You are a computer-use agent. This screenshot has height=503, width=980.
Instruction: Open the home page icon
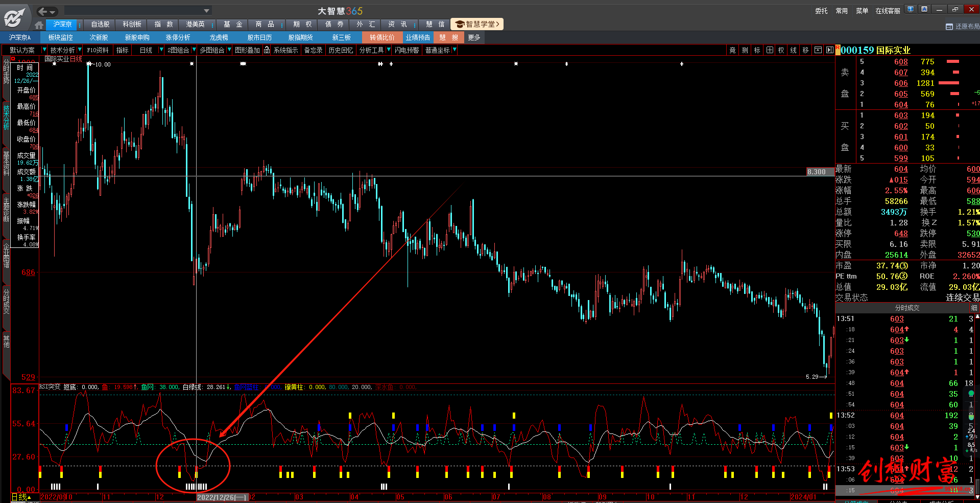click(x=39, y=25)
